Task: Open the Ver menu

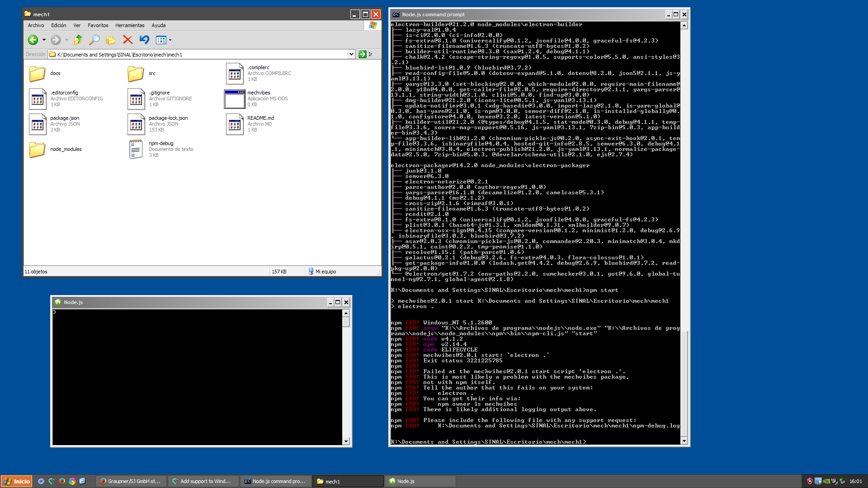Action: (x=77, y=25)
